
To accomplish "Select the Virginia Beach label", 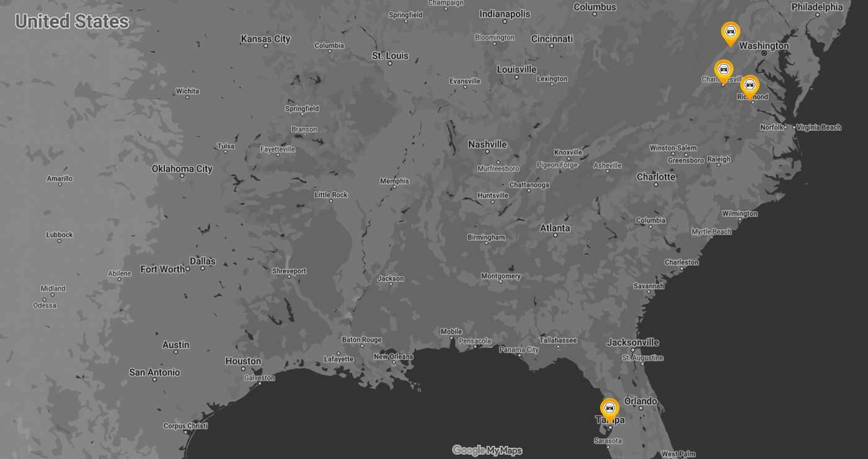I will (x=818, y=127).
